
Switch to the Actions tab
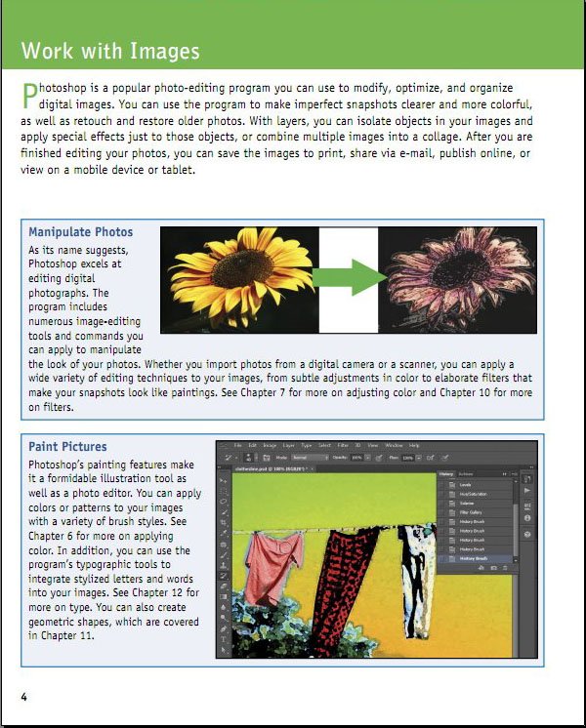[x=466, y=474]
